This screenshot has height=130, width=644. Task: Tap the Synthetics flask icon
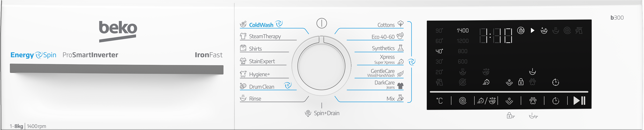click(x=401, y=48)
